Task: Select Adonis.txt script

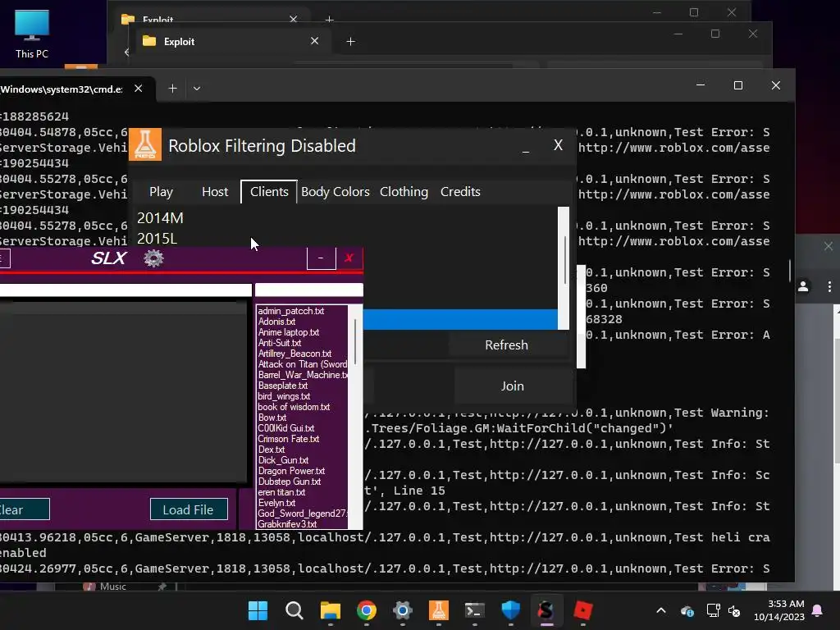Action: coord(277,322)
